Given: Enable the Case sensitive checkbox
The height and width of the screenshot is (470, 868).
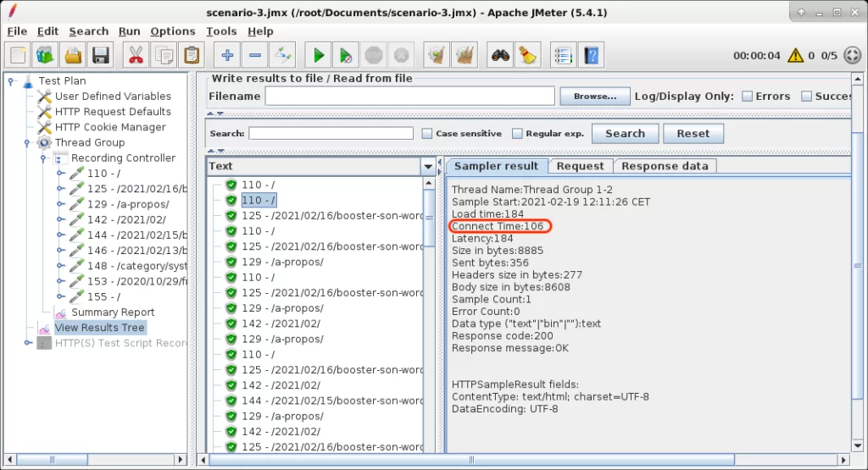Looking at the screenshot, I should [427, 133].
